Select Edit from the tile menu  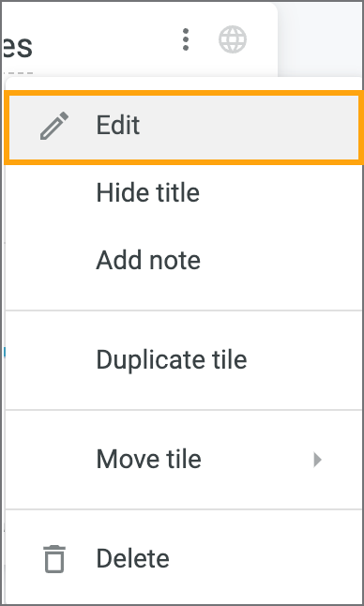(x=184, y=126)
